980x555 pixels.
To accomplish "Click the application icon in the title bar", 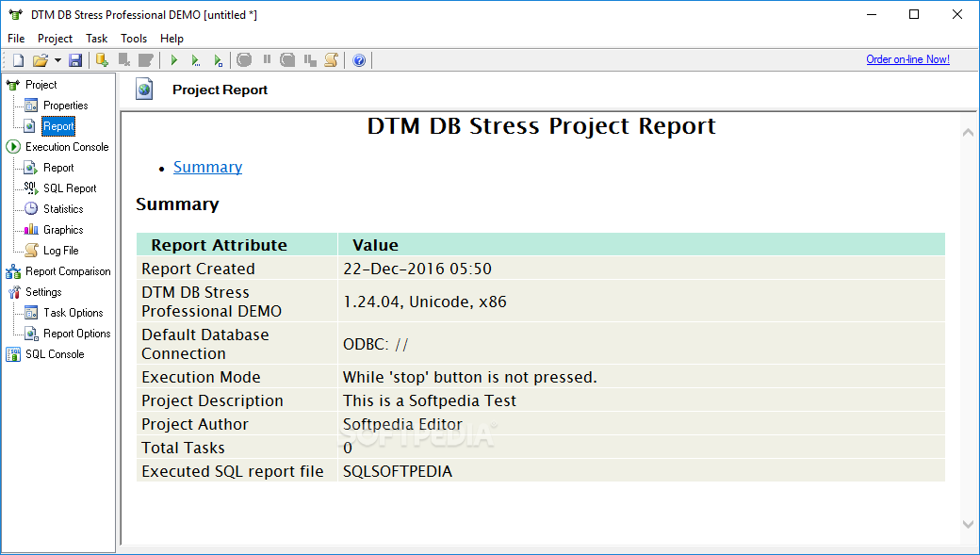I will click(x=16, y=14).
